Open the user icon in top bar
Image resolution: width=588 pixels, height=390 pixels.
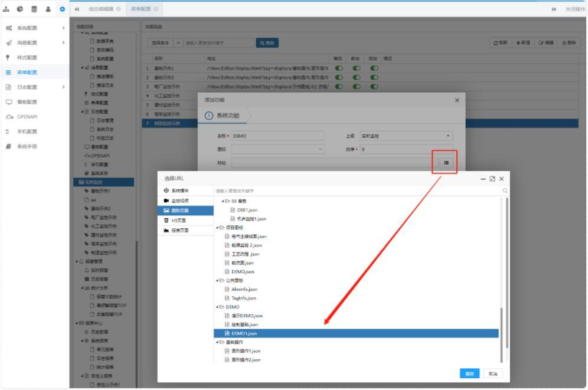(48, 9)
